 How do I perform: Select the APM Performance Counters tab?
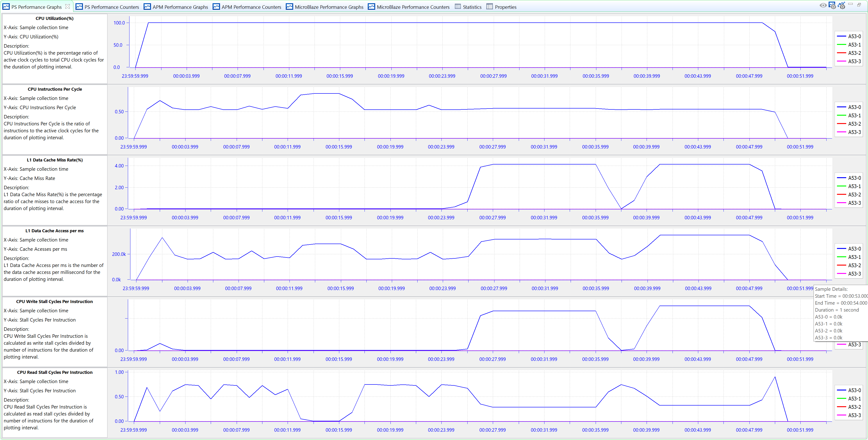pyautogui.click(x=247, y=7)
